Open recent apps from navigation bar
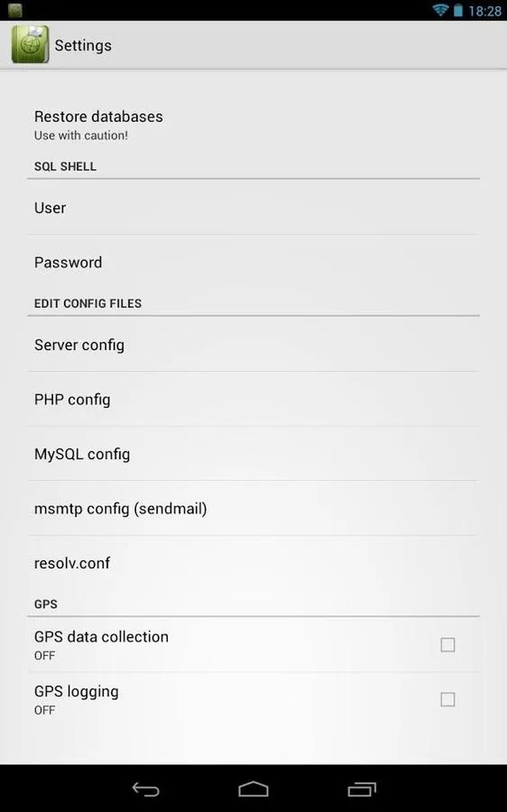 point(362,789)
